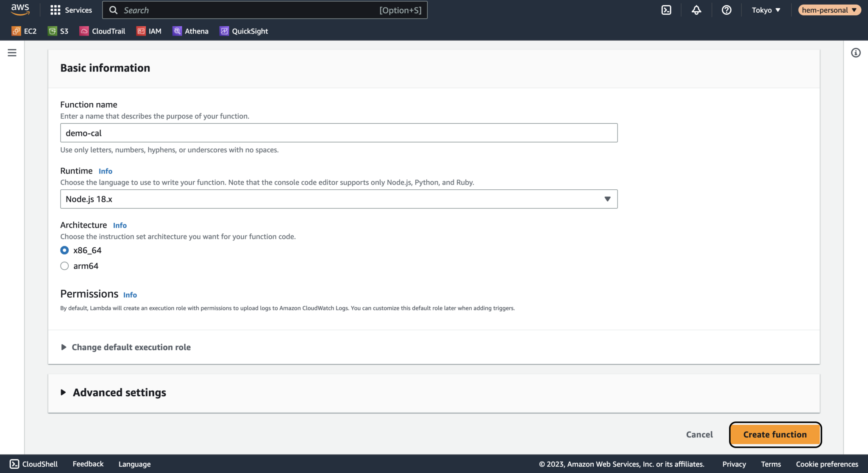Open the Runtime Info link
Image resolution: width=868 pixels, height=473 pixels.
[x=105, y=171]
